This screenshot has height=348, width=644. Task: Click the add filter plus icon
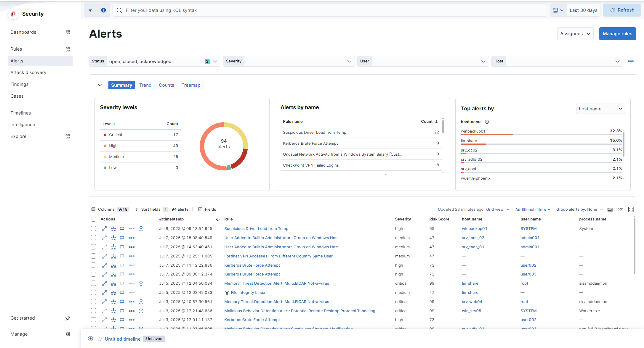pyautogui.click(x=103, y=10)
